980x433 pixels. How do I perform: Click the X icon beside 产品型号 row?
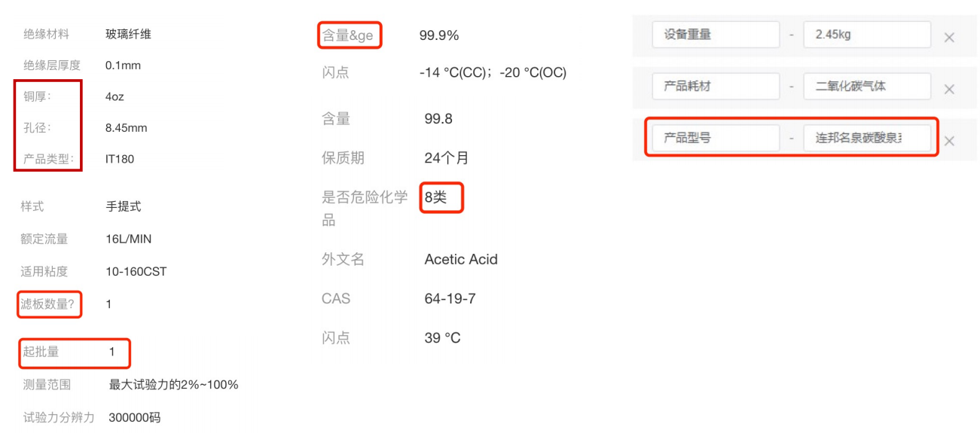tap(949, 141)
